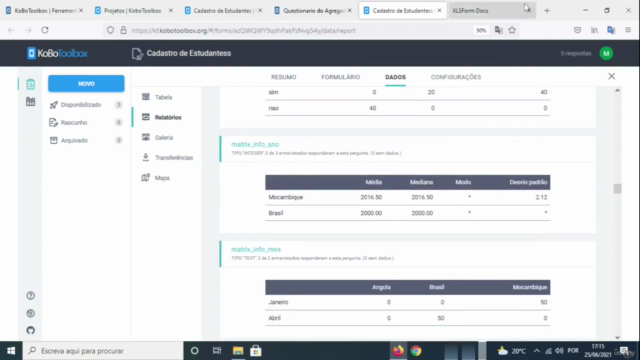640x360 pixels.
Task: Click the user avatar M
Action: pos(606,53)
